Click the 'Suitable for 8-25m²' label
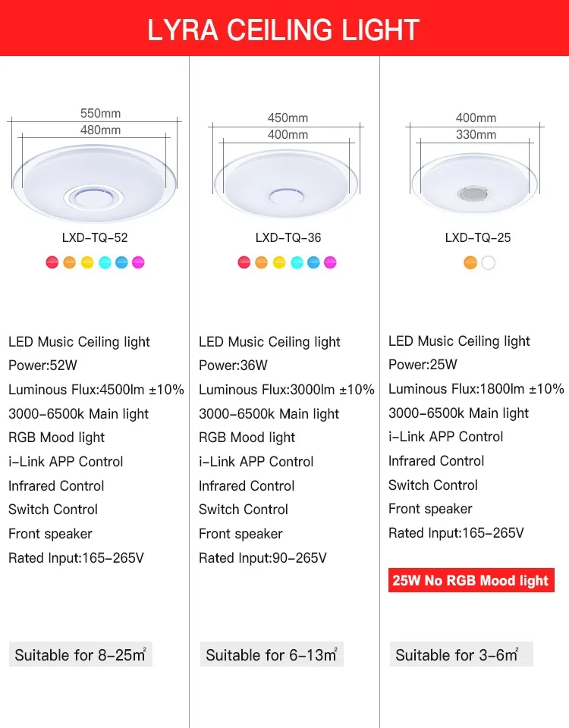 point(80,654)
